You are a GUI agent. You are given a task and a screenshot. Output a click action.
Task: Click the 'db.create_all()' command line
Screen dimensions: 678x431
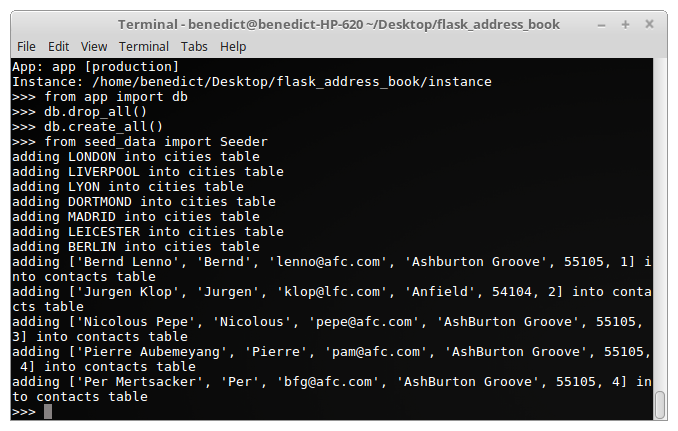coord(88,127)
